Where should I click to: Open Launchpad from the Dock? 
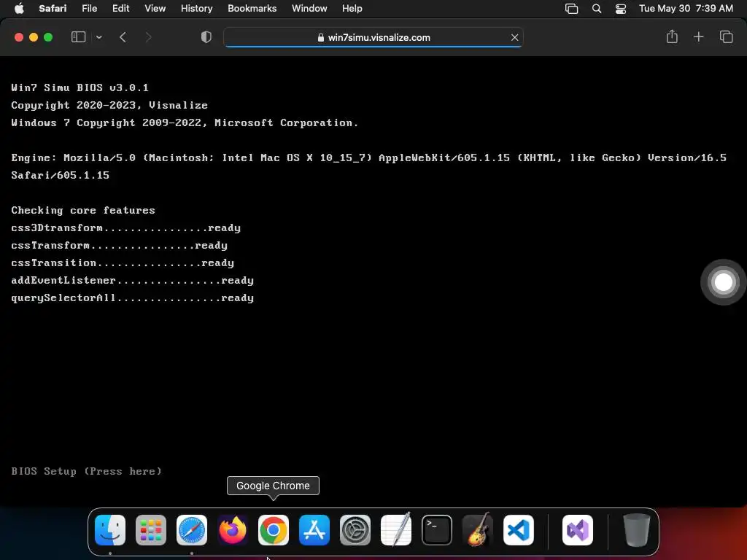[x=151, y=530]
